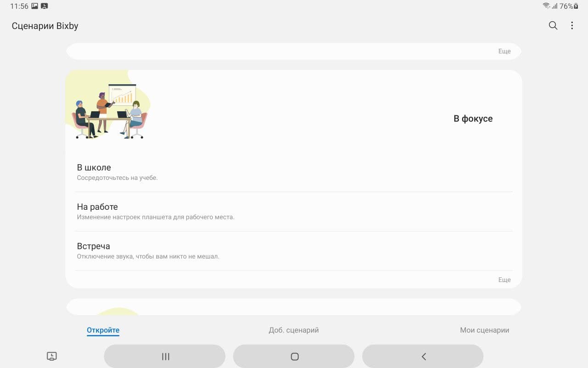
Task: Switch to the Доб. сценарий tab
Action: pyautogui.click(x=294, y=330)
